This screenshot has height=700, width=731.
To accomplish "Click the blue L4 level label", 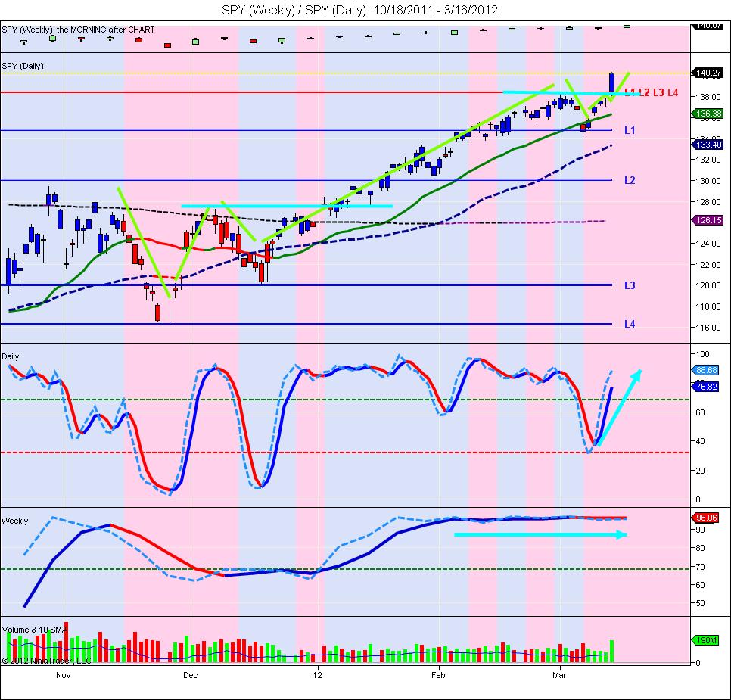I will [x=630, y=324].
